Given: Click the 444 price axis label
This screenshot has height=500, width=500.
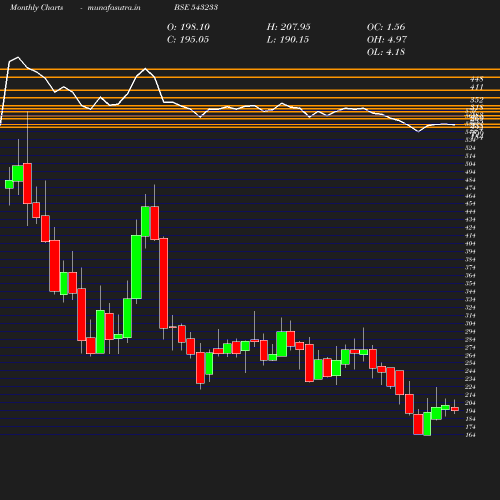Looking at the screenshot, I should pos(470,212).
